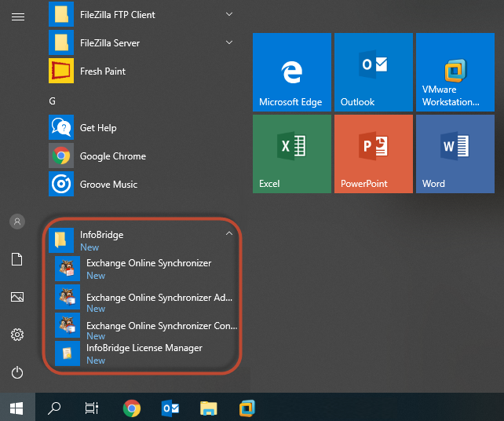Open Pictures from the sidebar icon
The width and height of the screenshot is (504, 421).
pos(17,297)
